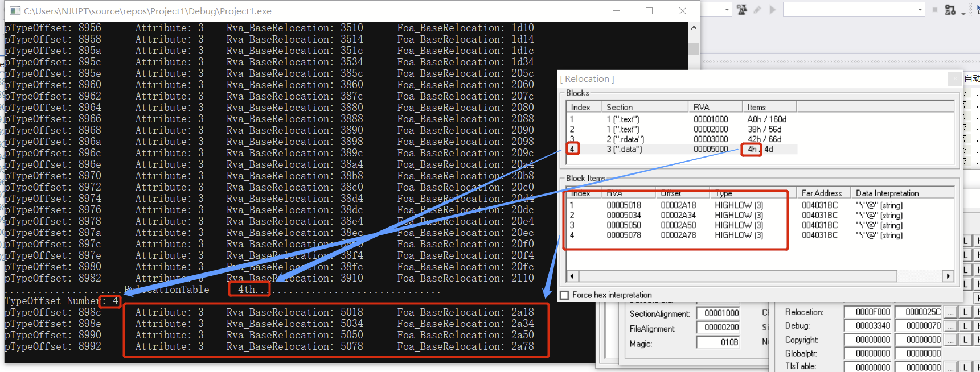Click the 'A0h / 160d' items cell
This screenshot has width=980, height=372.
pyautogui.click(x=766, y=119)
